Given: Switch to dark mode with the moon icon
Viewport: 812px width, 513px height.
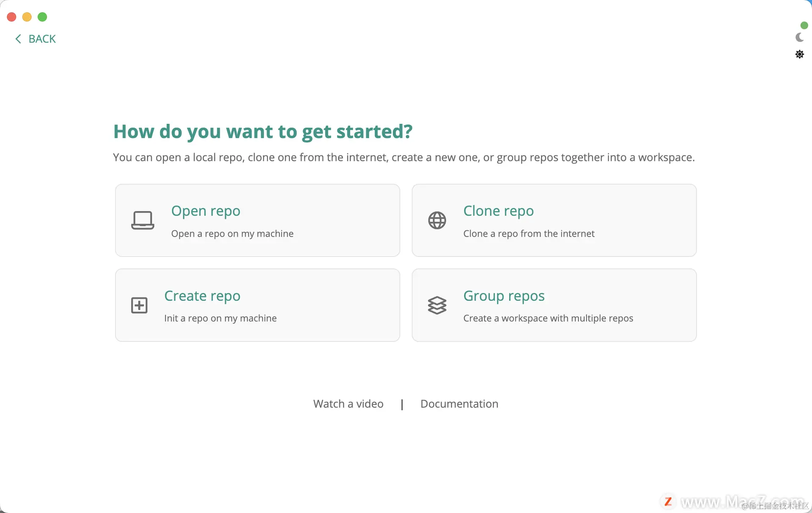Looking at the screenshot, I should point(799,38).
